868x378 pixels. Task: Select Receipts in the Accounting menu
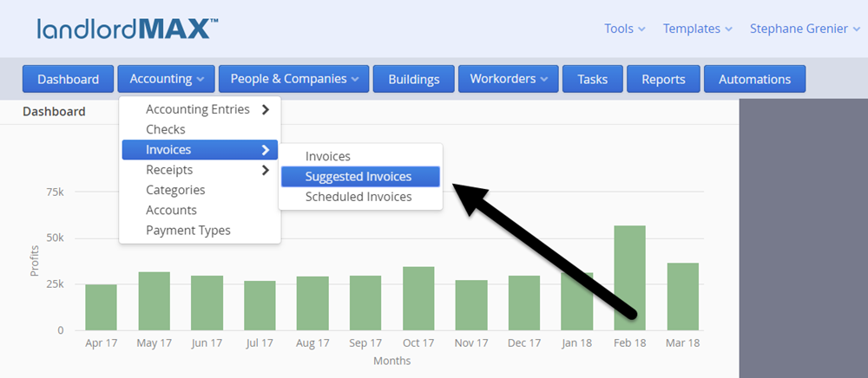(x=200, y=170)
